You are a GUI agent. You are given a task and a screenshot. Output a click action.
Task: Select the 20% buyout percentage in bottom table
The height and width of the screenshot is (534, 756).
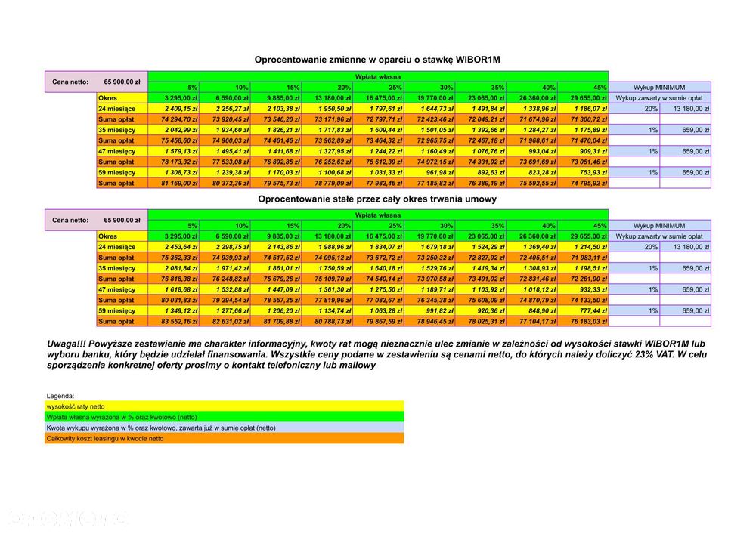pyautogui.click(x=634, y=247)
